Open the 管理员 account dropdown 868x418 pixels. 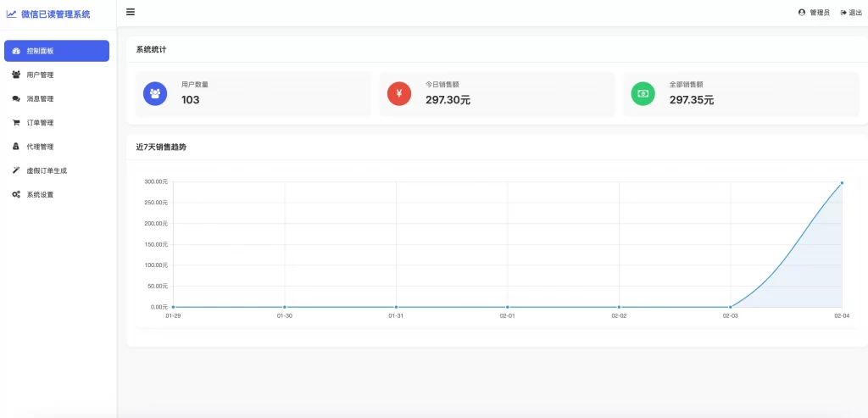[814, 13]
